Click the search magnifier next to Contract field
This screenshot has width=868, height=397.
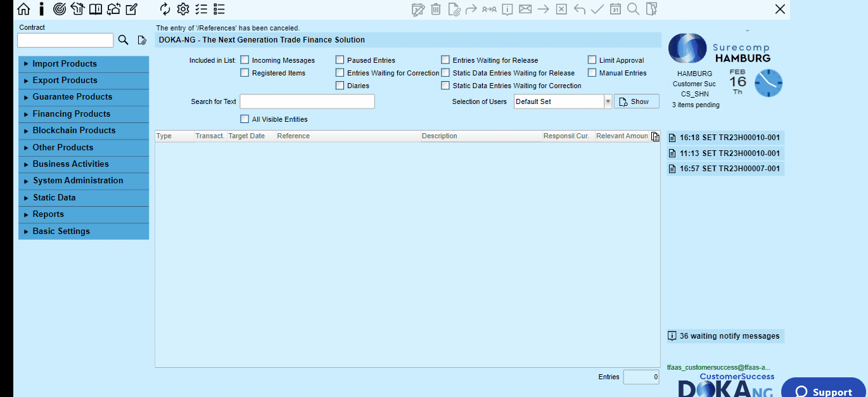124,40
